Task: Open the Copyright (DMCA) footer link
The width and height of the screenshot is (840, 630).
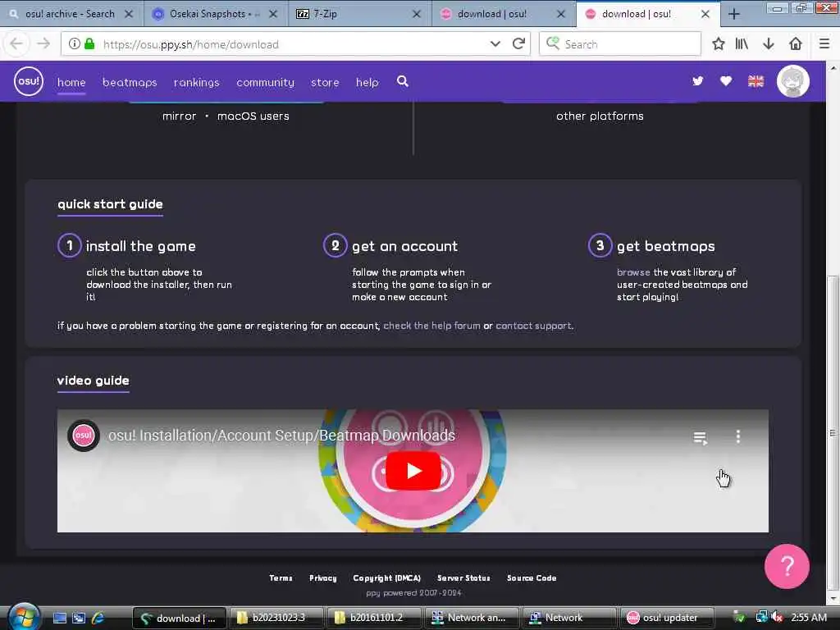Action: pyautogui.click(x=387, y=578)
